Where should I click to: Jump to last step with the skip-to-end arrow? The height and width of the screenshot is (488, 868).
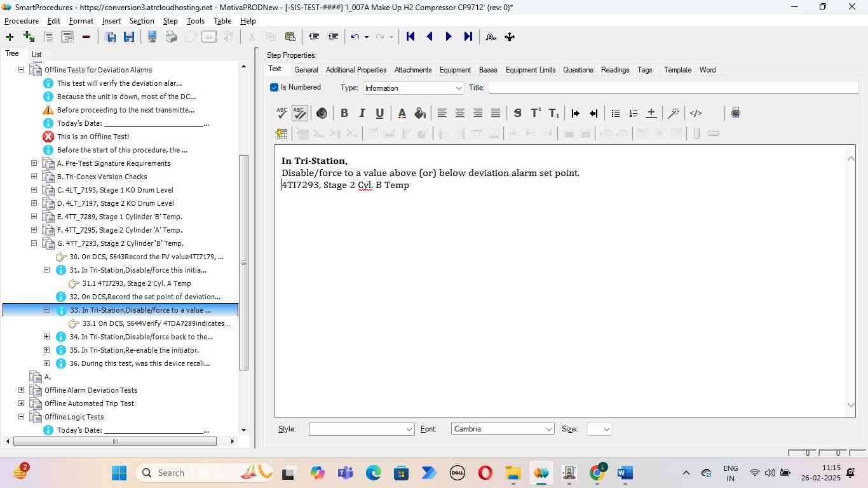(468, 37)
